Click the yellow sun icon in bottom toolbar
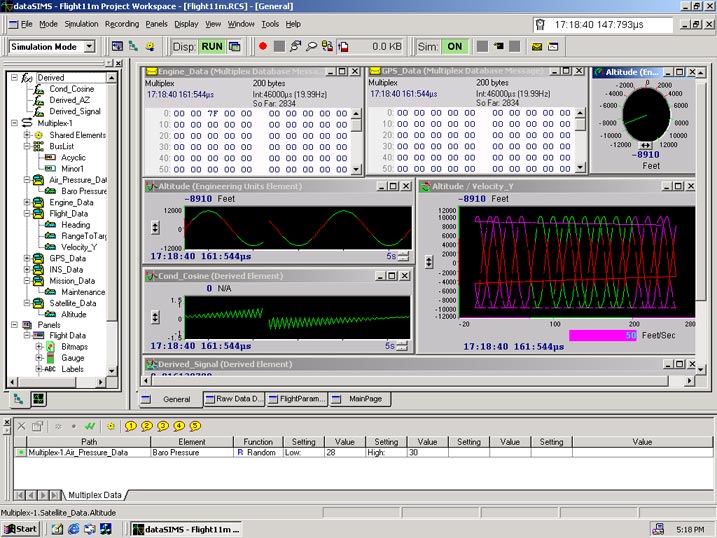The image size is (717, 538). [x=110, y=426]
